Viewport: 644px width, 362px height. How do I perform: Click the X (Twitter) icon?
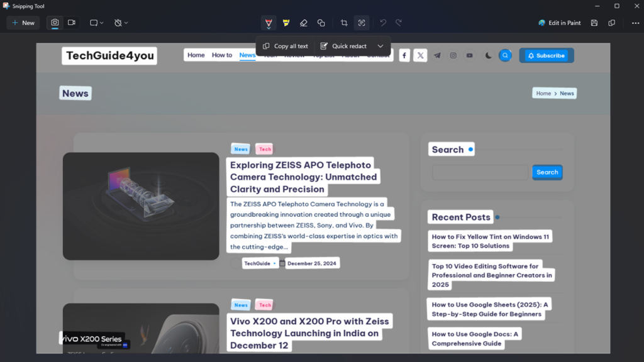point(420,55)
